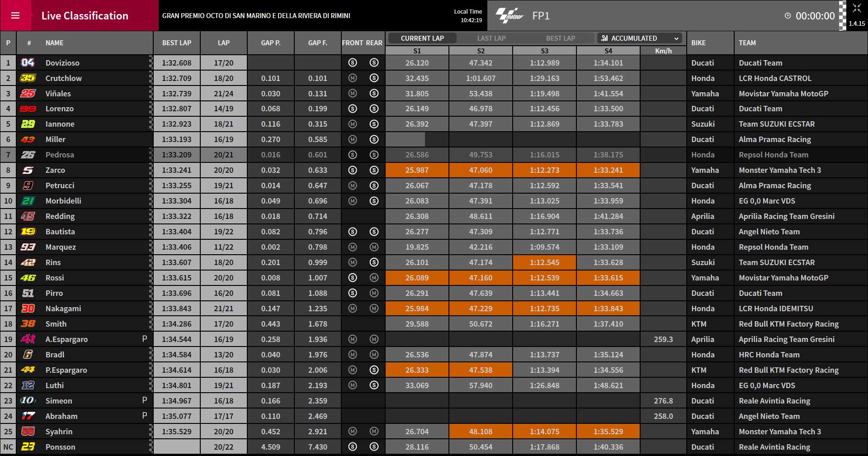Sort by the GAP F. column header
The height and width of the screenshot is (456, 868).
[x=317, y=43]
